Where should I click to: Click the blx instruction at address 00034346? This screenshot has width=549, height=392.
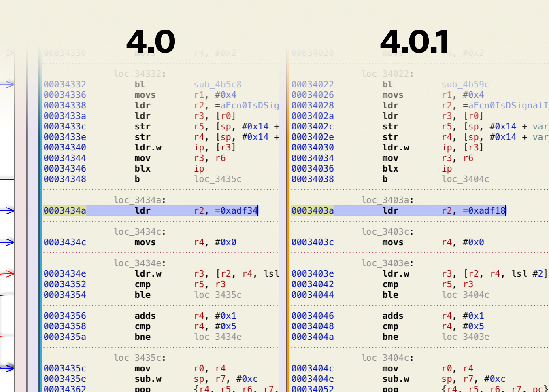click(143, 169)
